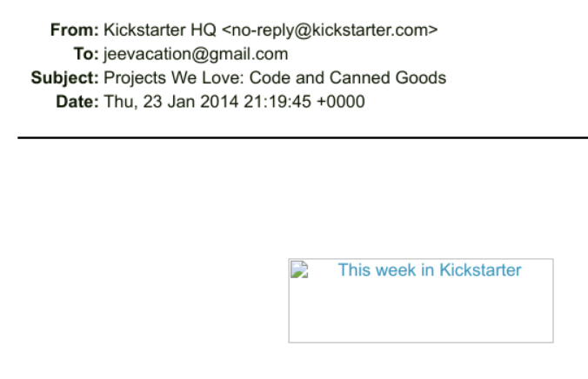This screenshot has width=588, height=379.
Task: Click the "To:" header label
Action: pos(85,54)
